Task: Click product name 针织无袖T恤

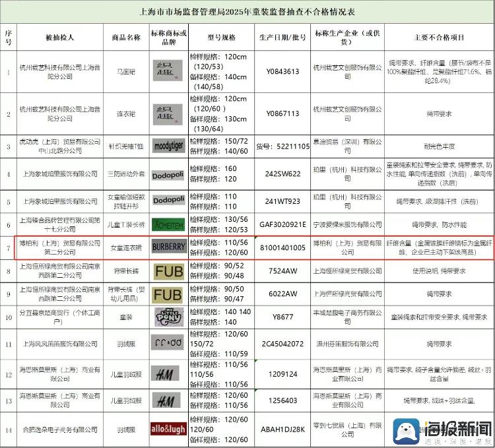Action: pyautogui.click(x=126, y=146)
